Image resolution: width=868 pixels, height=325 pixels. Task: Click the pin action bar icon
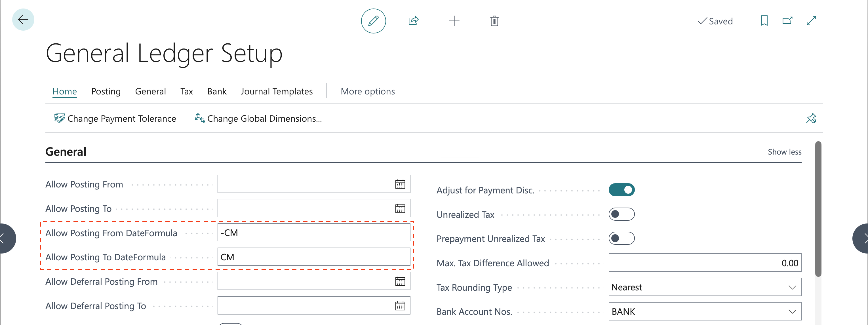811,119
